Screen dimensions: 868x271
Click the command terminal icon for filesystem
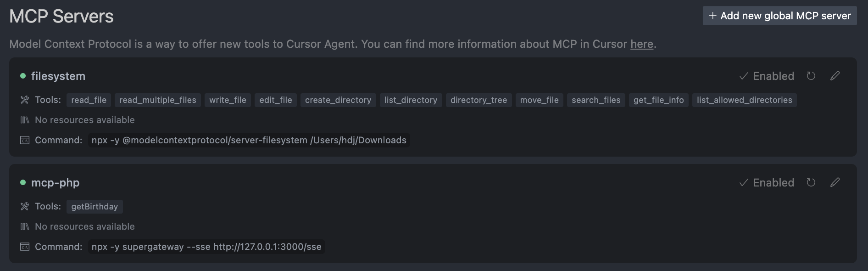coord(24,140)
